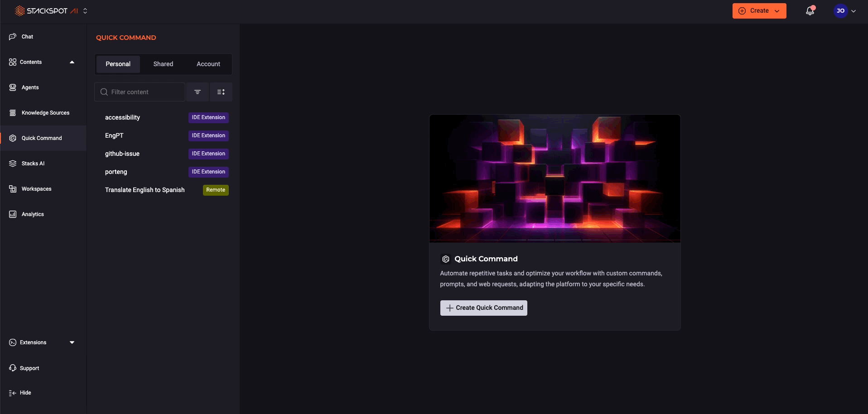
Task: Open the Analytics section icon
Action: click(12, 214)
